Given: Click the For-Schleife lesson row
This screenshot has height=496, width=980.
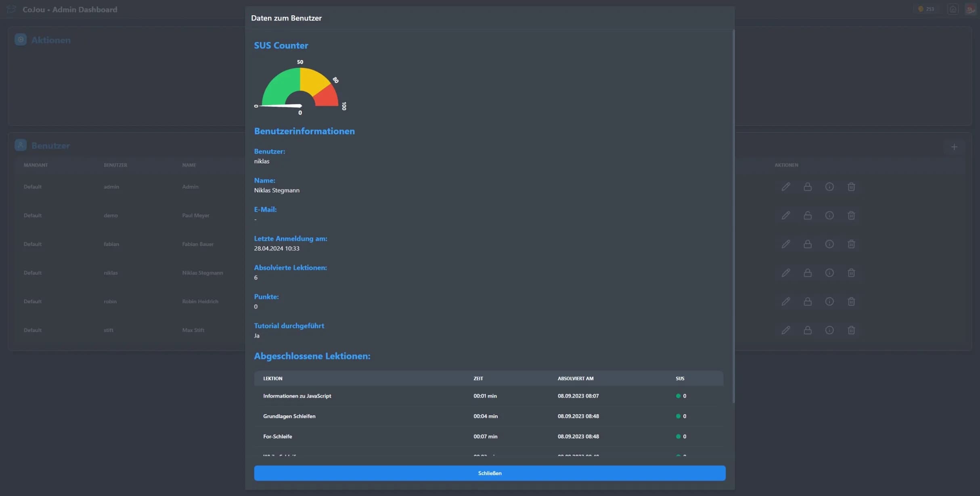Looking at the screenshot, I should (x=488, y=436).
